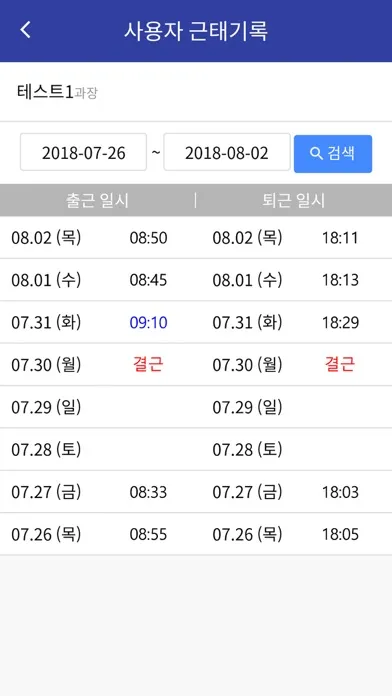Click clock-out date 08.02 (목)
Viewport: 392px width, 696px height.
247,238
